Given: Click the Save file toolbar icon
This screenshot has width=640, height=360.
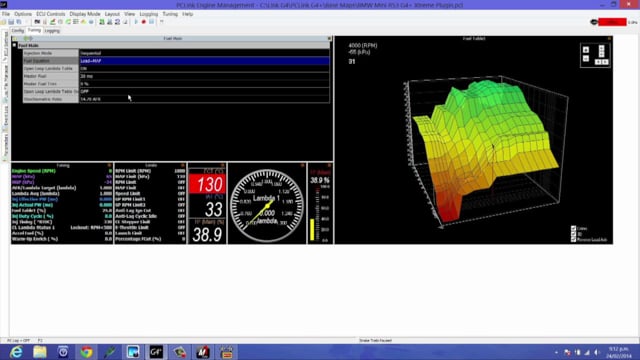Looking at the screenshot, I should pyautogui.click(x=11, y=22).
